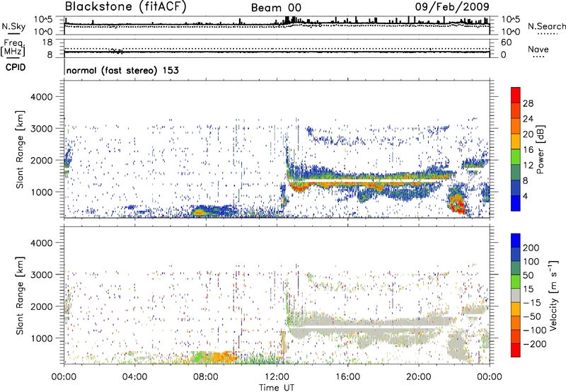
Task: Click '4000' on the power panel's range axis
Action: coord(42,97)
